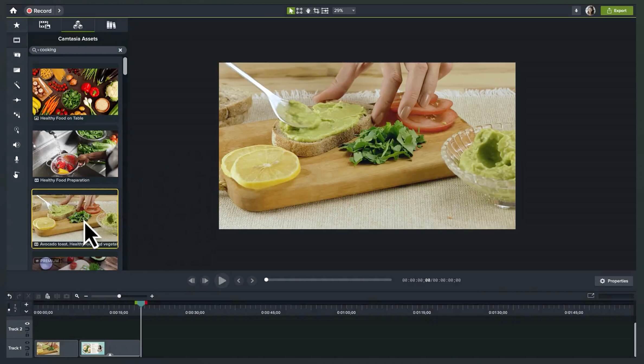Select the Record button icon
Screen dimensions: 644x364
tap(29, 10)
